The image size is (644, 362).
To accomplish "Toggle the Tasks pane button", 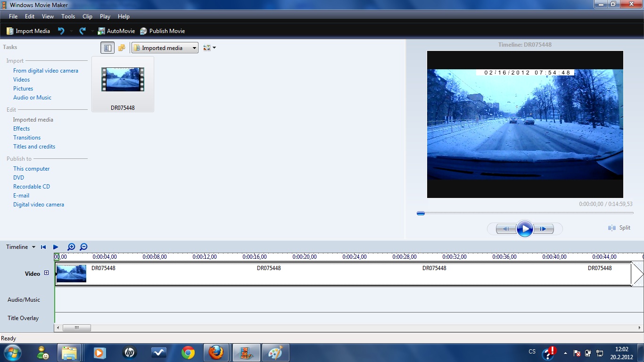I will pos(107,48).
